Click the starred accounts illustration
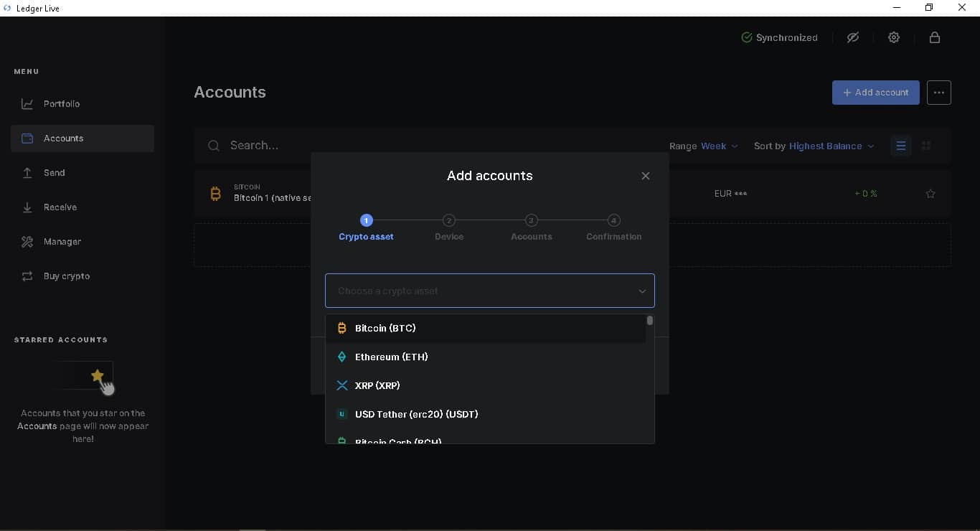980x531 pixels. (84, 377)
